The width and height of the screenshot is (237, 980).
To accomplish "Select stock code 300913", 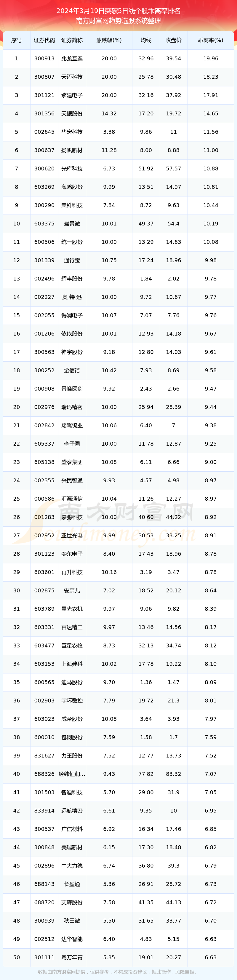I will [x=44, y=59].
